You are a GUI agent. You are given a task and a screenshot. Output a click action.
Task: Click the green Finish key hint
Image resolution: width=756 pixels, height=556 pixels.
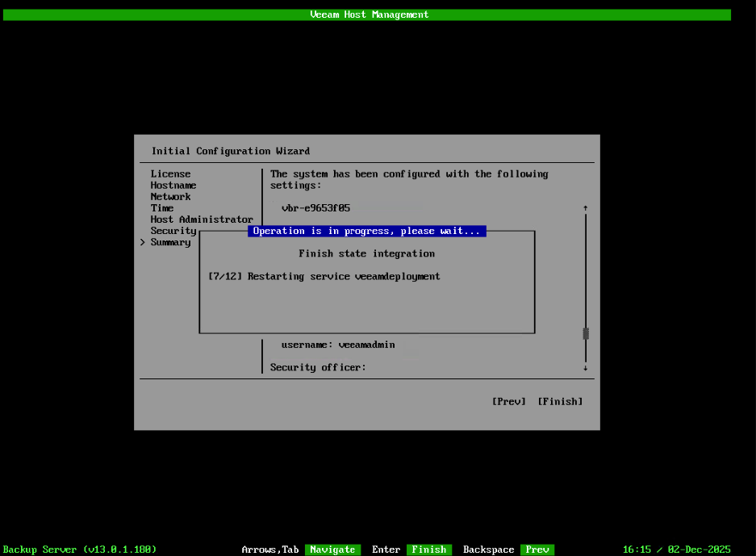pyautogui.click(x=428, y=550)
